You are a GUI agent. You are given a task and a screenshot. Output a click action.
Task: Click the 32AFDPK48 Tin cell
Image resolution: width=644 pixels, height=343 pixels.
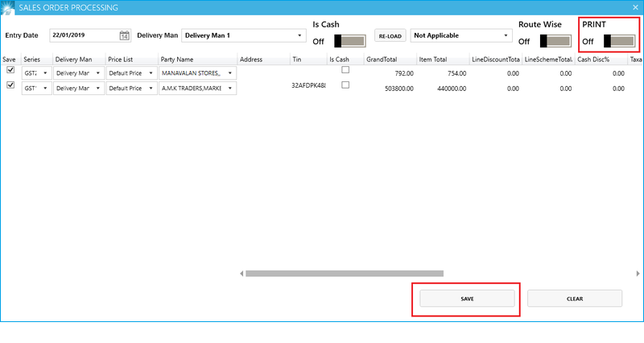[308, 85]
